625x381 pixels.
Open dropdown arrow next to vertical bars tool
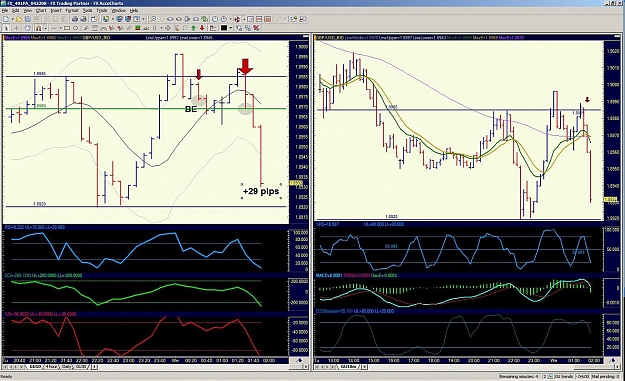tap(161, 28)
